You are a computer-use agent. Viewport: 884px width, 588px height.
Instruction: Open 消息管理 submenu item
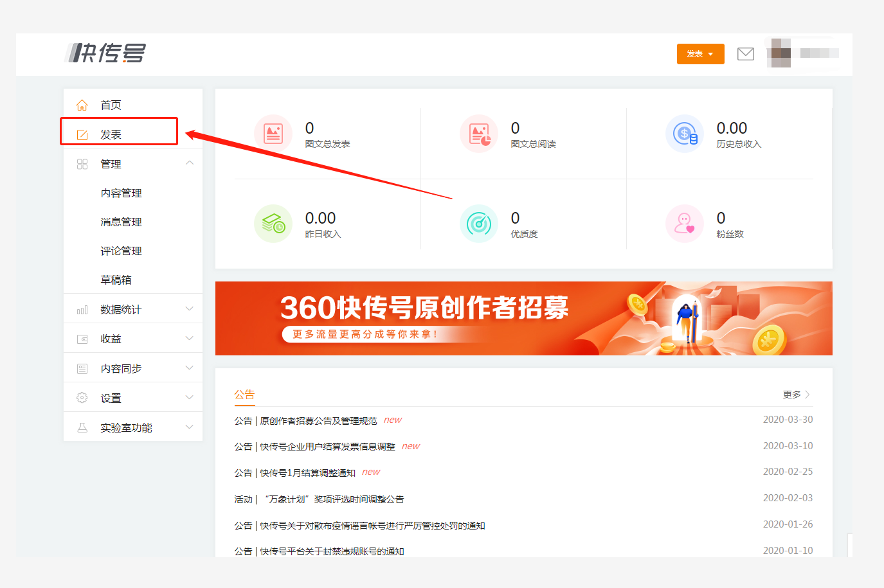click(122, 222)
